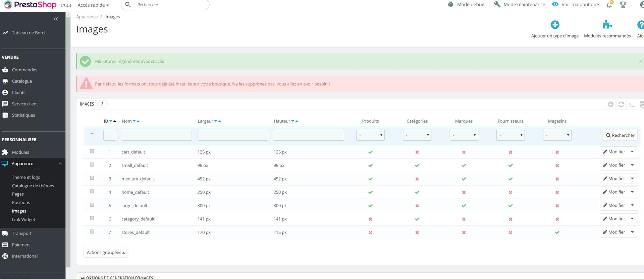This screenshot has height=279, width=644.
Task: Focus the Largeur filter input field
Action: (233, 135)
